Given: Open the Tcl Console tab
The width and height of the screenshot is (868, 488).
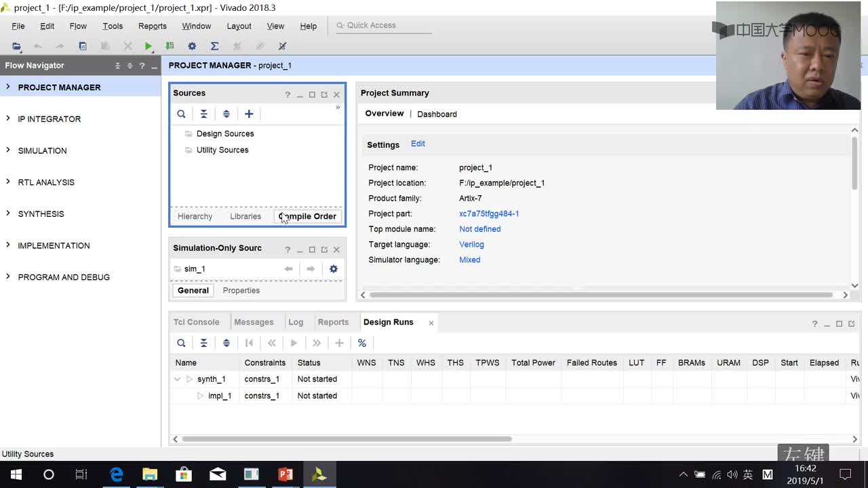Looking at the screenshot, I should tap(196, 322).
